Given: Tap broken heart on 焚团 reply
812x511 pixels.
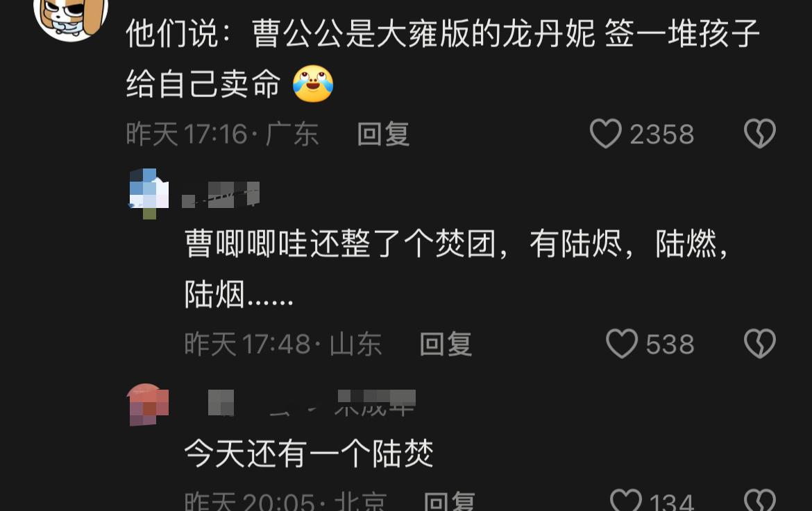Looking at the screenshot, I should (x=760, y=343).
